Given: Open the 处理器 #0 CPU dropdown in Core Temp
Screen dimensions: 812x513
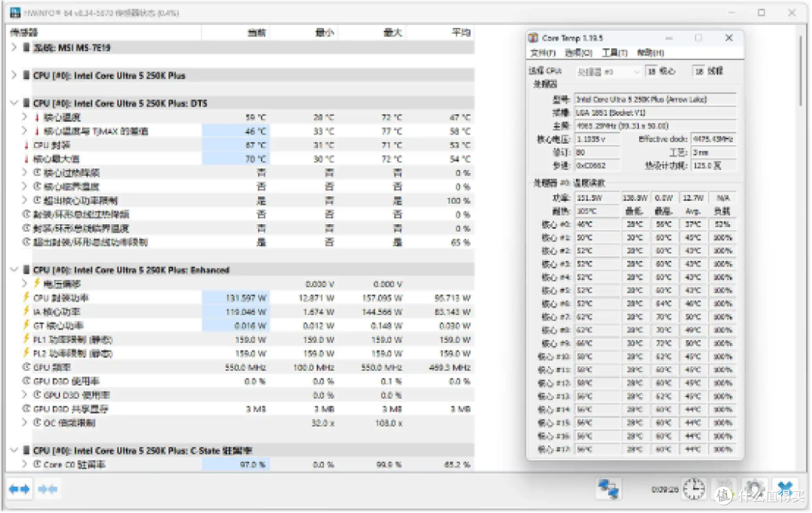Looking at the screenshot, I should click(607, 71).
